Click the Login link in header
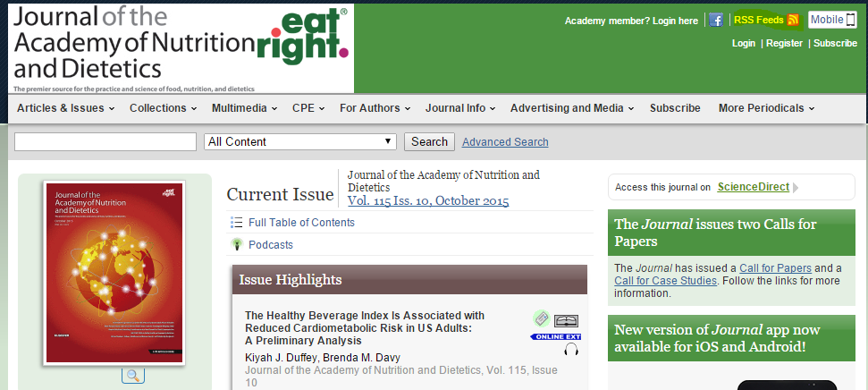868x390 pixels. tap(744, 43)
